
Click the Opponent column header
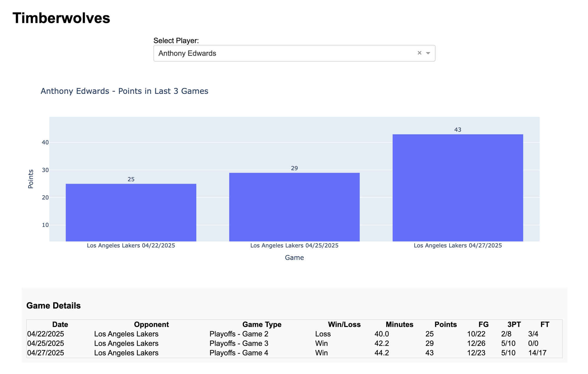pos(151,325)
